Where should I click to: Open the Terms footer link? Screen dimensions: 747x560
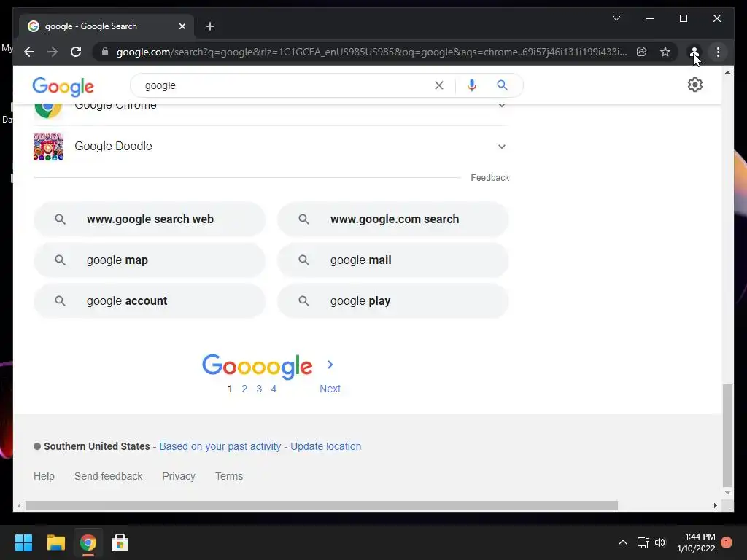click(x=229, y=476)
